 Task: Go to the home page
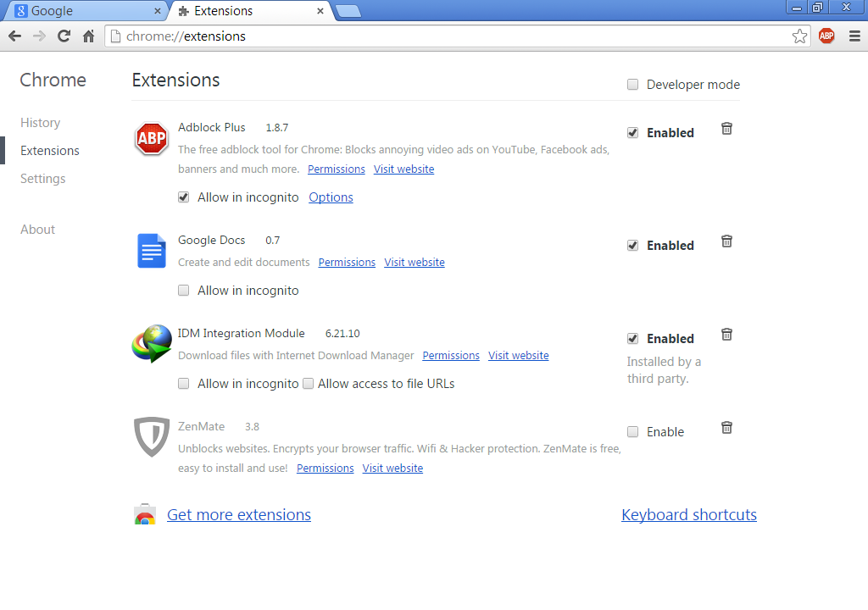click(89, 36)
